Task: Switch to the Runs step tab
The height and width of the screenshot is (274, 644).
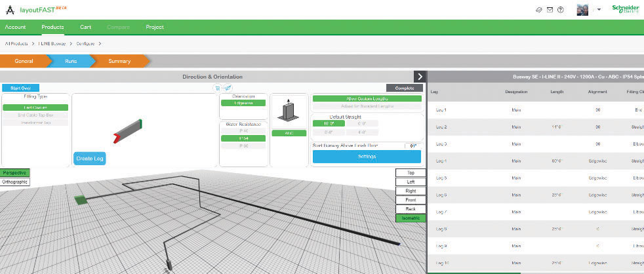Action: coord(71,61)
